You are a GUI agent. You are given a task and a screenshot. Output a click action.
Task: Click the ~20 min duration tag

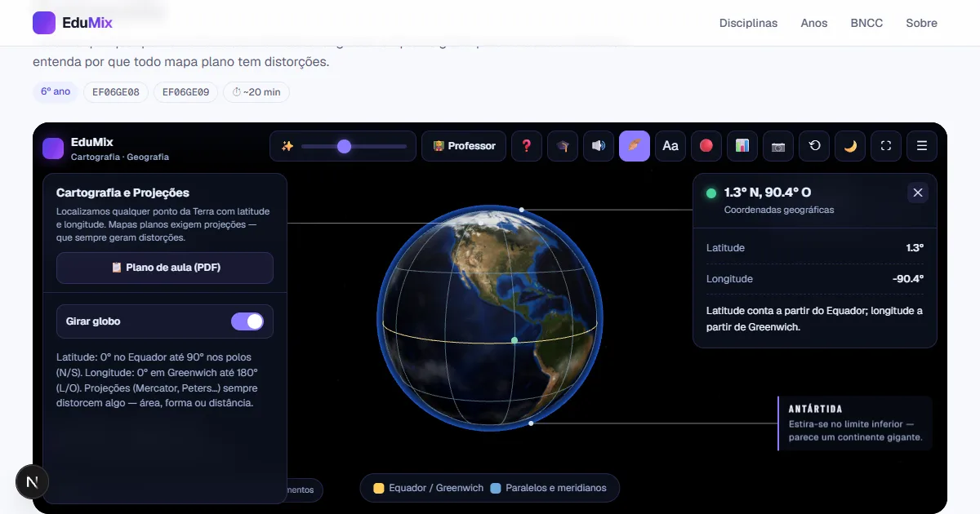pos(256,92)
